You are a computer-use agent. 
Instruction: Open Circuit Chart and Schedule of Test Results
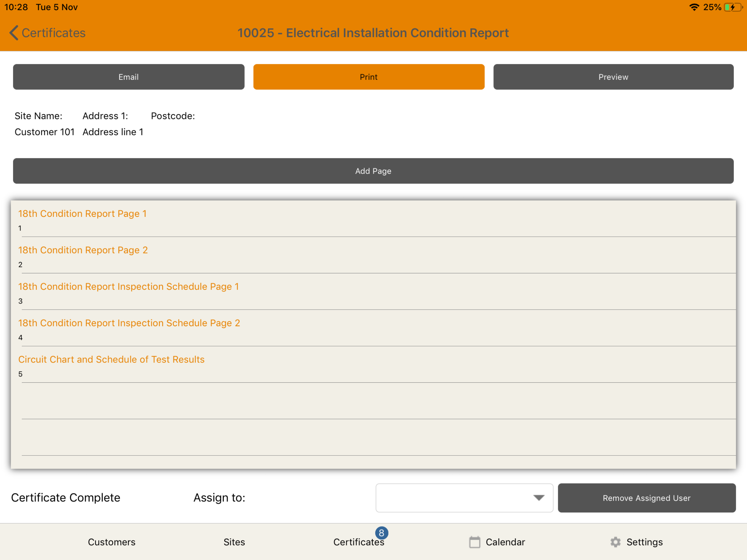point(373,365)
